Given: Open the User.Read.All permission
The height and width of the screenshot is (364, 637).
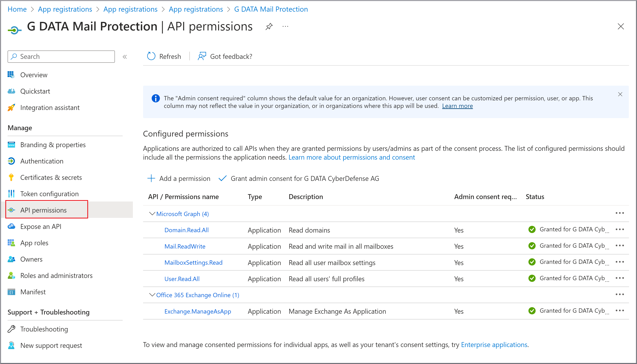Looking at the screenshot, I should coord(182,279).
